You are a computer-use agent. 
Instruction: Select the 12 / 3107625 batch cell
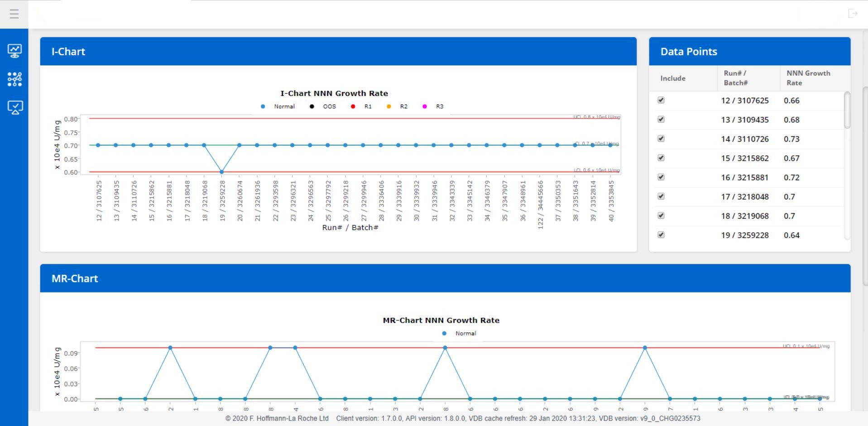point(745,101)
